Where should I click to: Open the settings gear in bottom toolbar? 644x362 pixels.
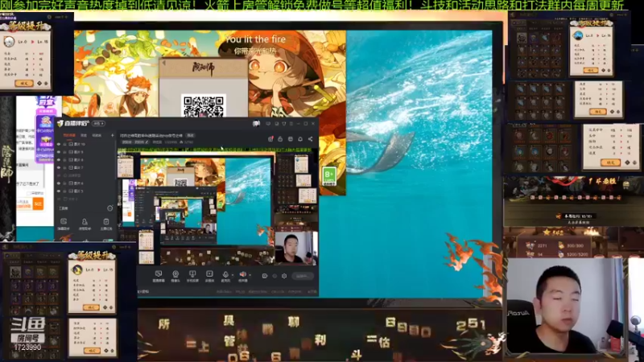284,276
